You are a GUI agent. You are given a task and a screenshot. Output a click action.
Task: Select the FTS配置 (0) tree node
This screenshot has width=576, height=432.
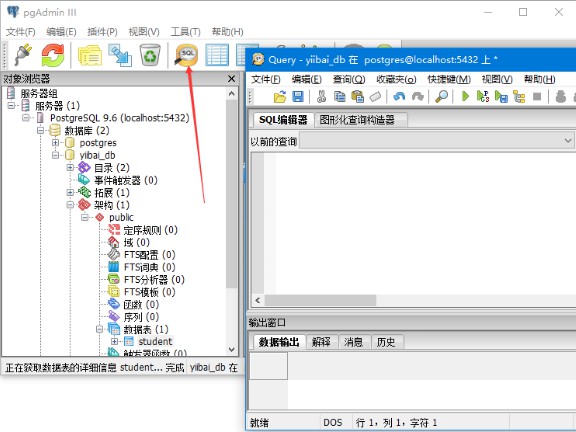(150, 255)
